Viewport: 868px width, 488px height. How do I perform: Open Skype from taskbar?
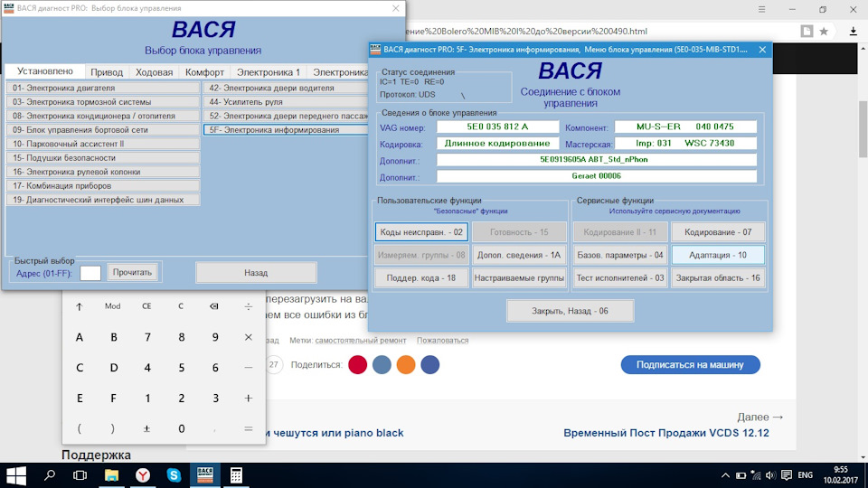(x=174, y=475)
